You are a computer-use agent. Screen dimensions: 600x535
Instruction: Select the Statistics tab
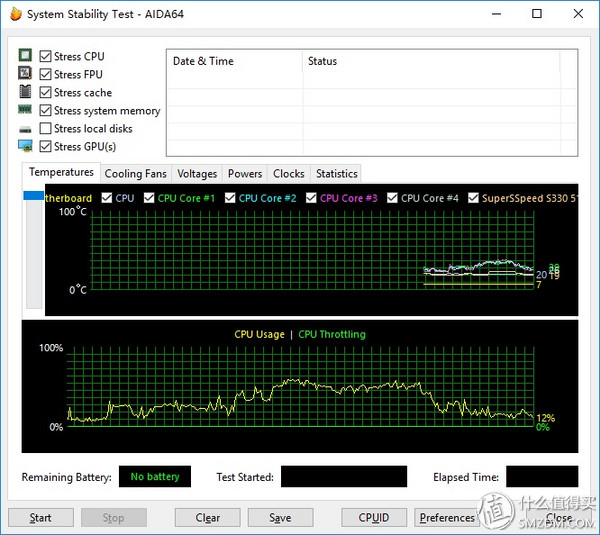tap(336, 174)
